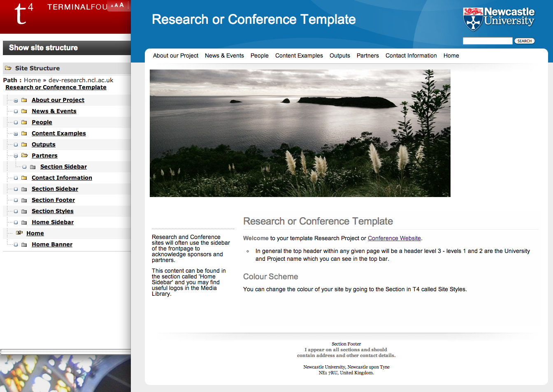The image size is (553, 392).
Task: Open Content Examples in the top navigation
Action: click(x=299, y=56)
